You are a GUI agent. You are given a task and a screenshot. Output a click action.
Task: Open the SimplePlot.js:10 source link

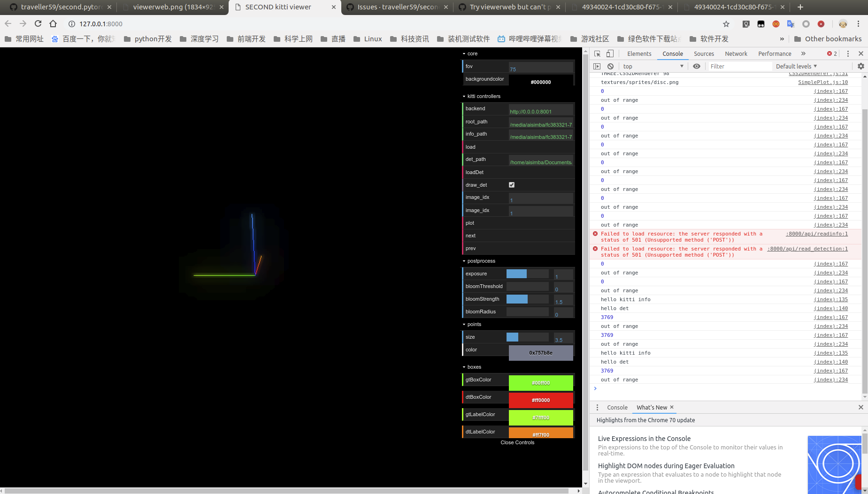coord(822,82)
